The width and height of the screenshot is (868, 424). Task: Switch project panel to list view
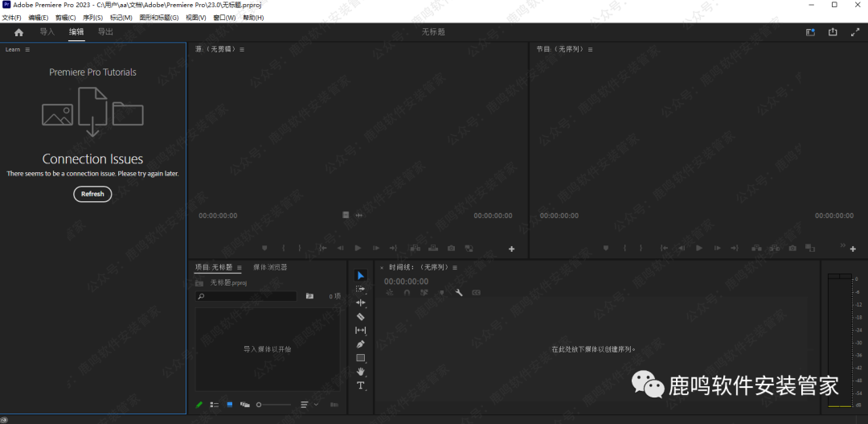215,405
